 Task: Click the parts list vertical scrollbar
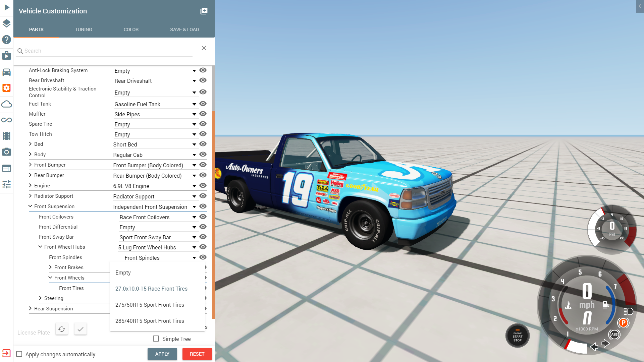pos(213,215)
